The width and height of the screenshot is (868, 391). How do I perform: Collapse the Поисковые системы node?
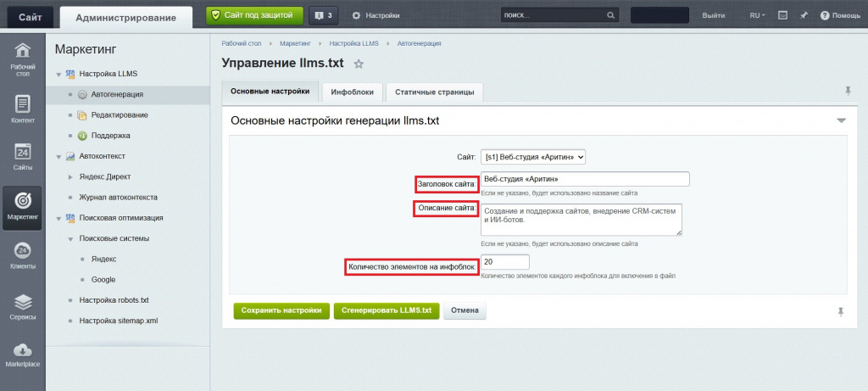click(70, 238)
